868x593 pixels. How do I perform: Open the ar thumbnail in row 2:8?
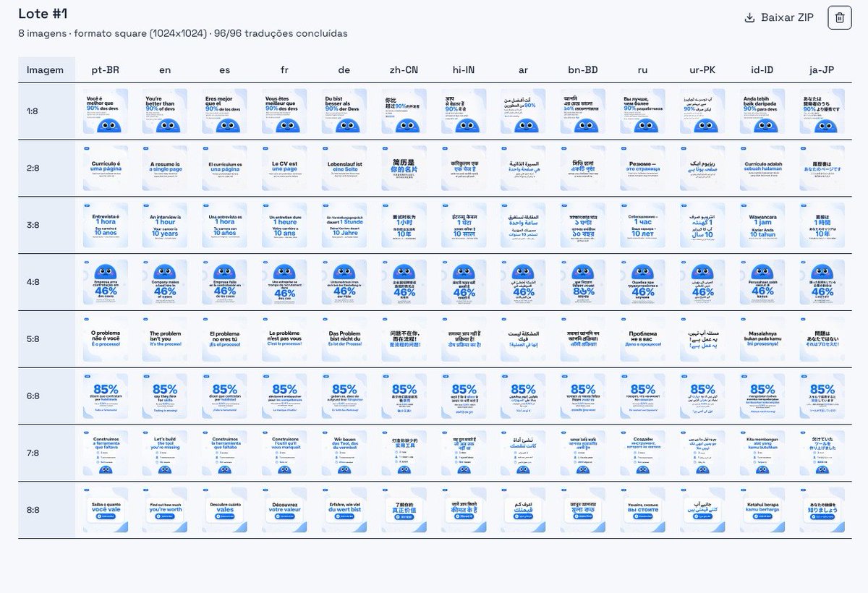(x=524, y=168)
